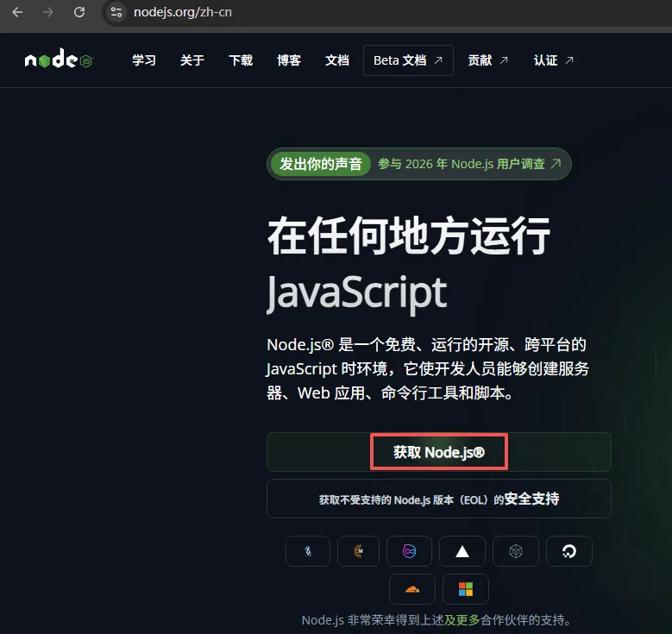Click the Vercel triangle partner icon
This screenshot has height=634, width=672.
click(x=462, y=551)
